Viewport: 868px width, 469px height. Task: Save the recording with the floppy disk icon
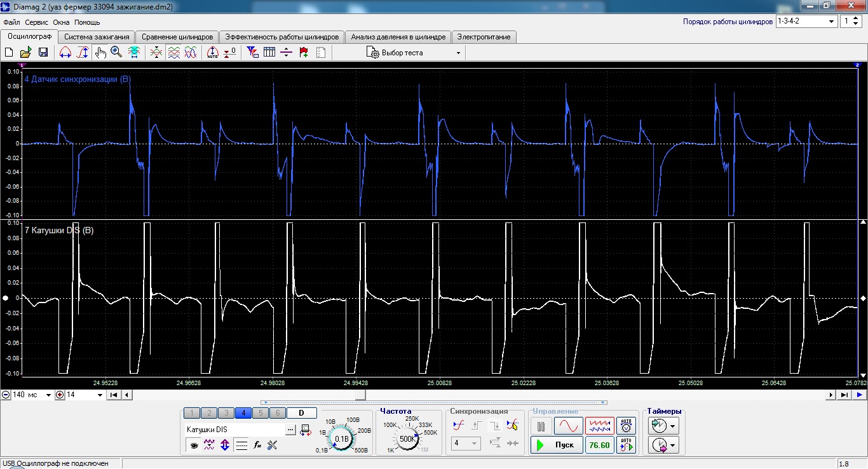tap(43, 53)
